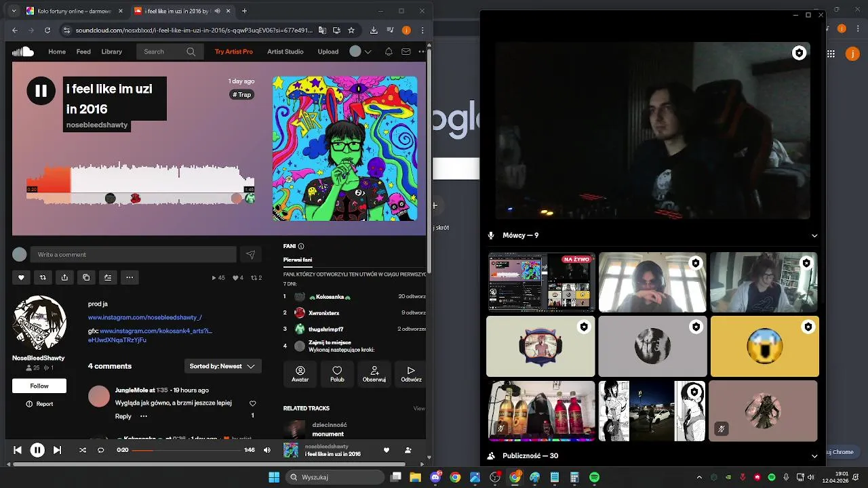
Task: Click the horizontal scrollbar of the page
Action: 209,465
